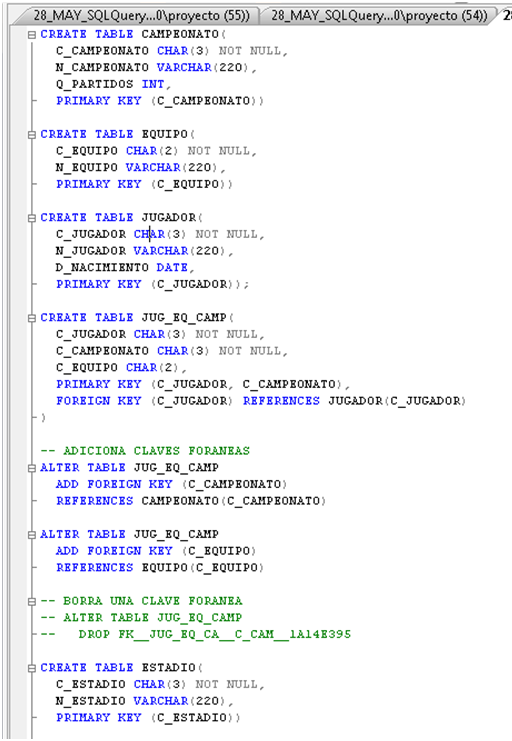The image size is (512, 741).
Task: Click the 'C_EQUIPO CHAR(2),' line without NOT NULL
Action: pyautogui.click(x=121, y=367)
